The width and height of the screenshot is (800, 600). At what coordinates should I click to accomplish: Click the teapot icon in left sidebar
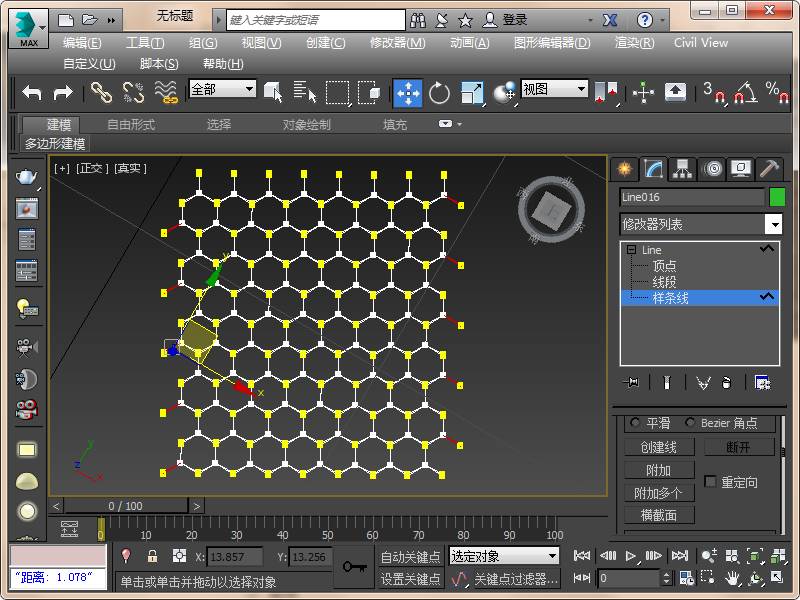click(27, 176)
